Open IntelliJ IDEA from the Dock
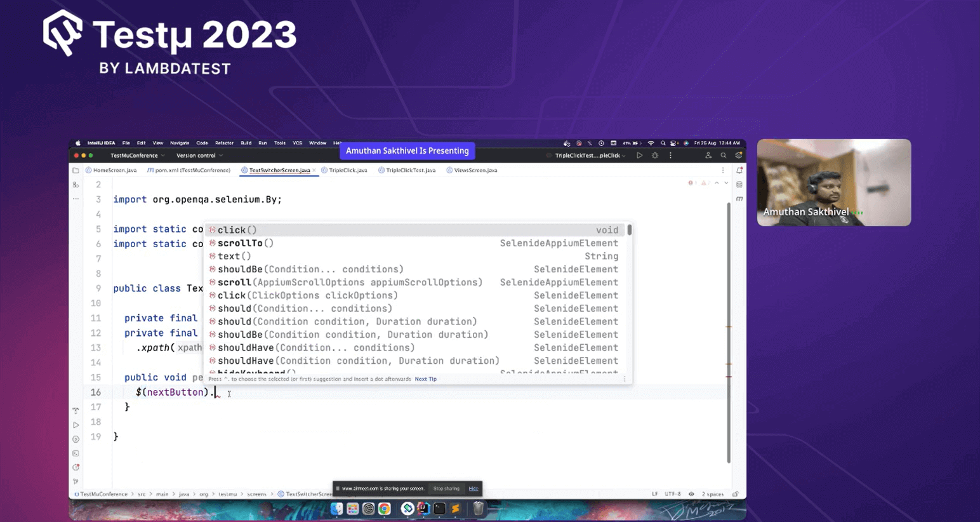 [423, 509]
